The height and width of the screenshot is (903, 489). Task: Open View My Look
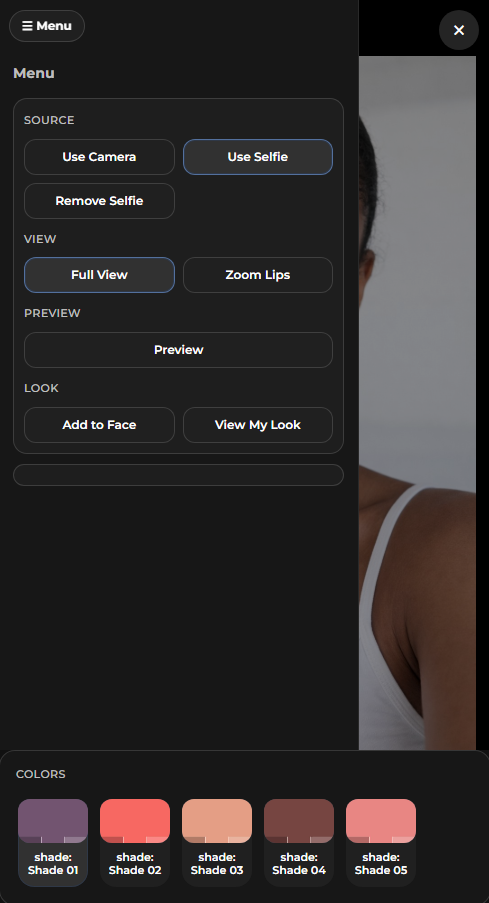(x=257, y=425)
